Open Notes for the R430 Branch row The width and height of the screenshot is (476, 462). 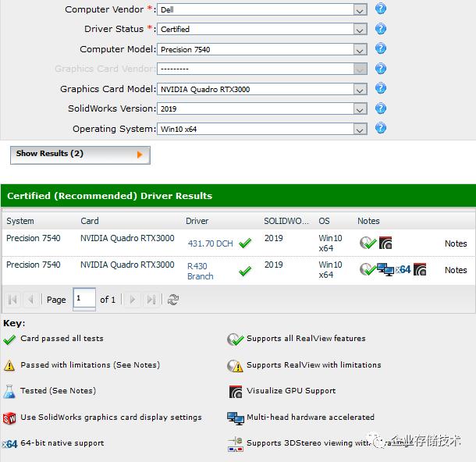456,270
